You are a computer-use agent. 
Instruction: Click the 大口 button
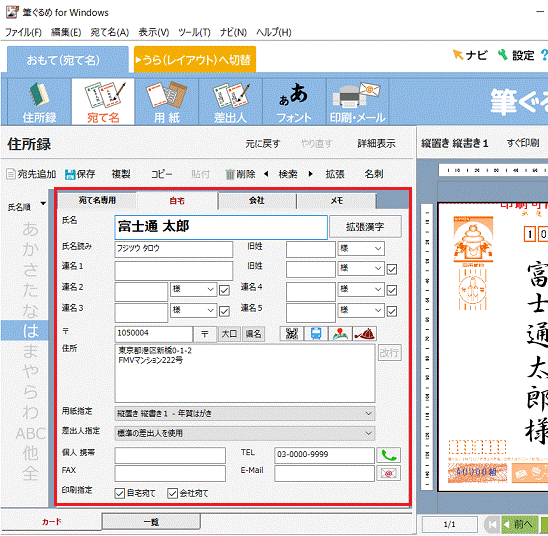click(229, 334)
